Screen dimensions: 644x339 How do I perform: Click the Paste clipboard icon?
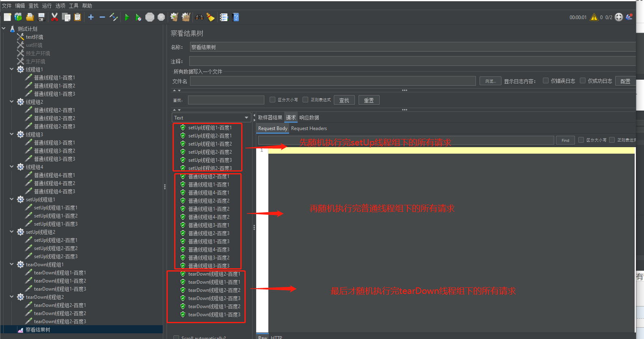78,17
